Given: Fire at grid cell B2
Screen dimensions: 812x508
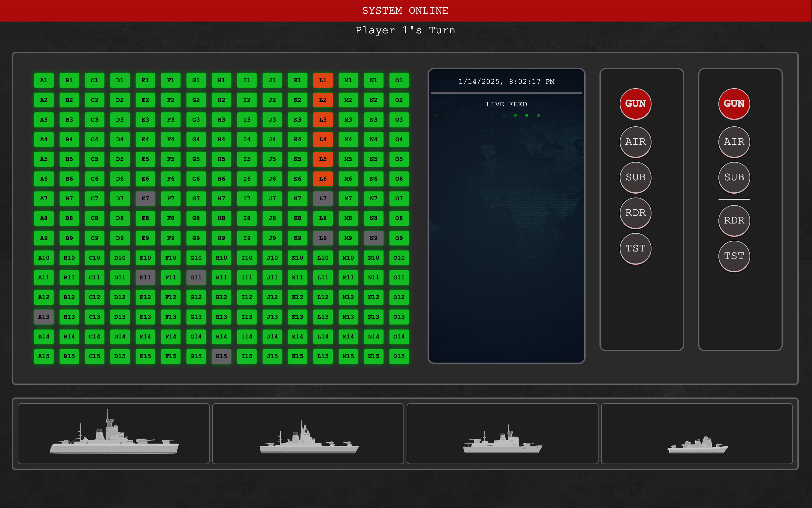Looking at the screenshot, I should click(x=69, y=100).
